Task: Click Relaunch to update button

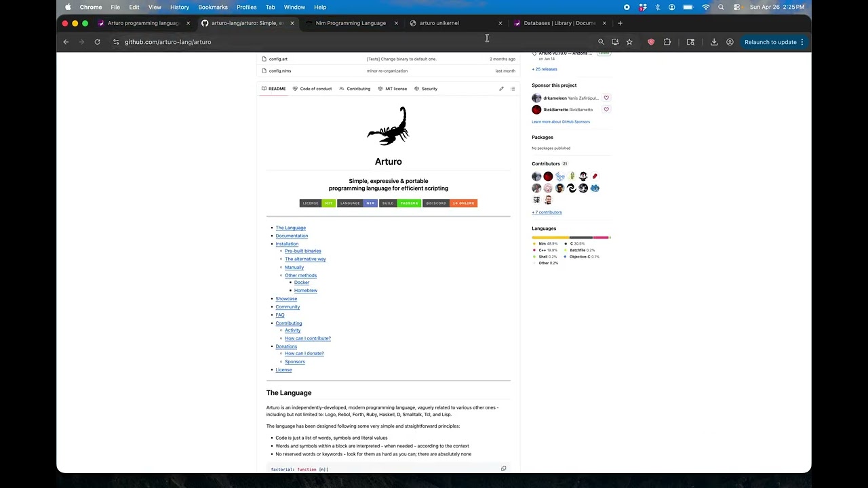Action: [770, 42]
